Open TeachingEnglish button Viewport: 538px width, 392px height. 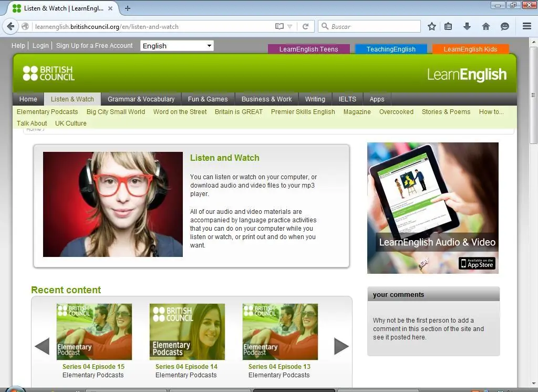click(x=391, y=49)
